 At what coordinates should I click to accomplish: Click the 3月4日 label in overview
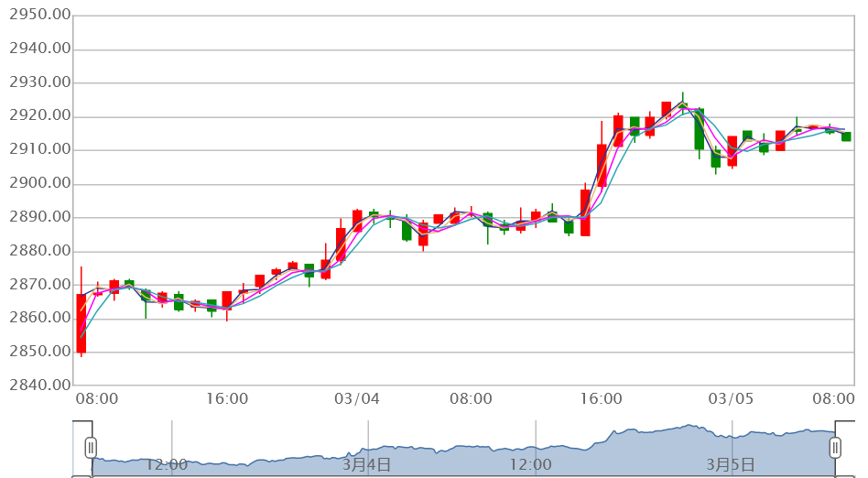click(366, 464)
